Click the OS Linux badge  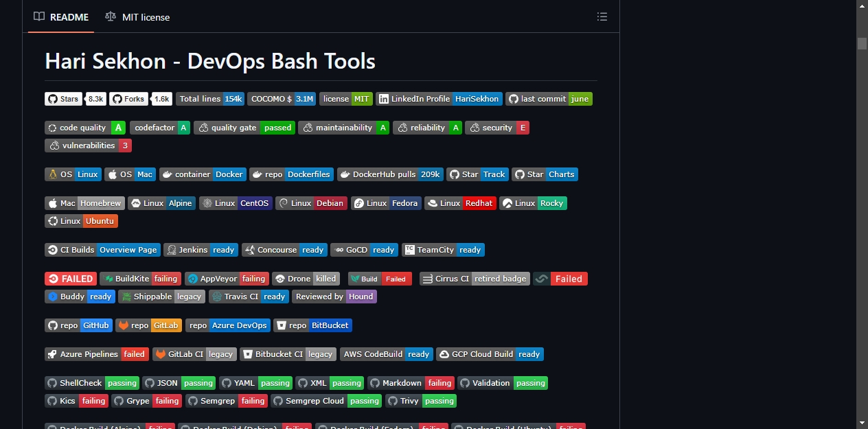coord(73,174)
